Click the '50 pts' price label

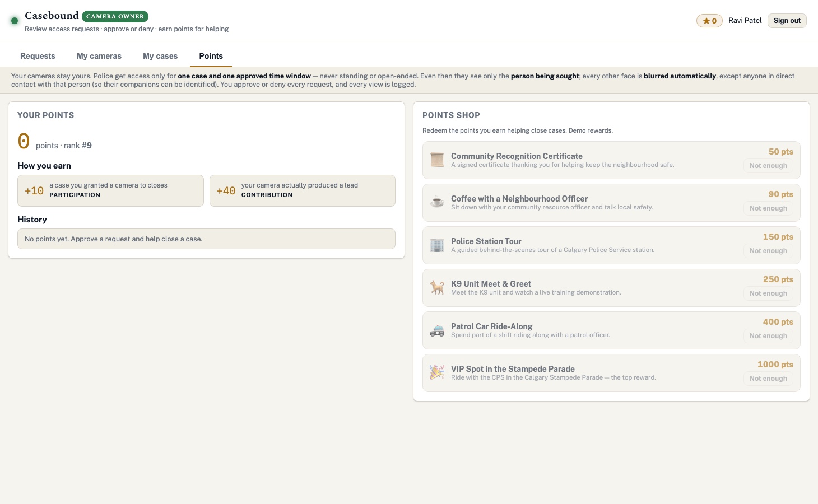781,152
